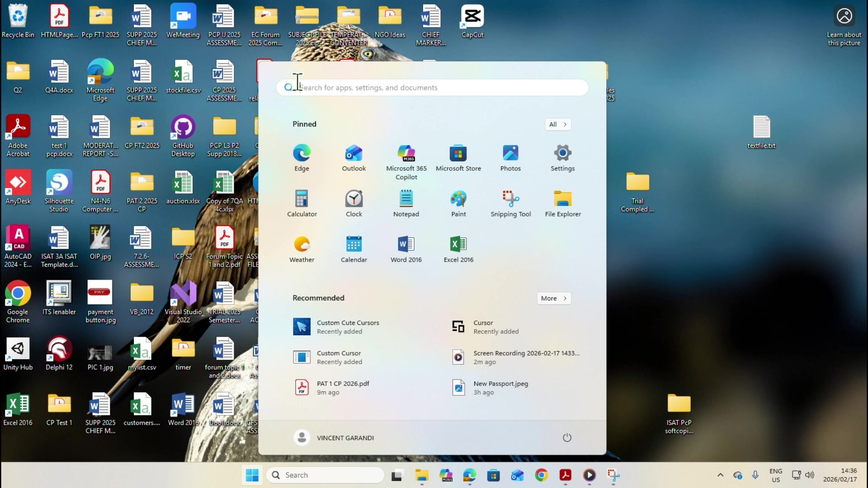Screen dimensions: 868x488
Task: Open Microsoft 365 Copilot in pinned apps
Action: click(x=406, y=162)
